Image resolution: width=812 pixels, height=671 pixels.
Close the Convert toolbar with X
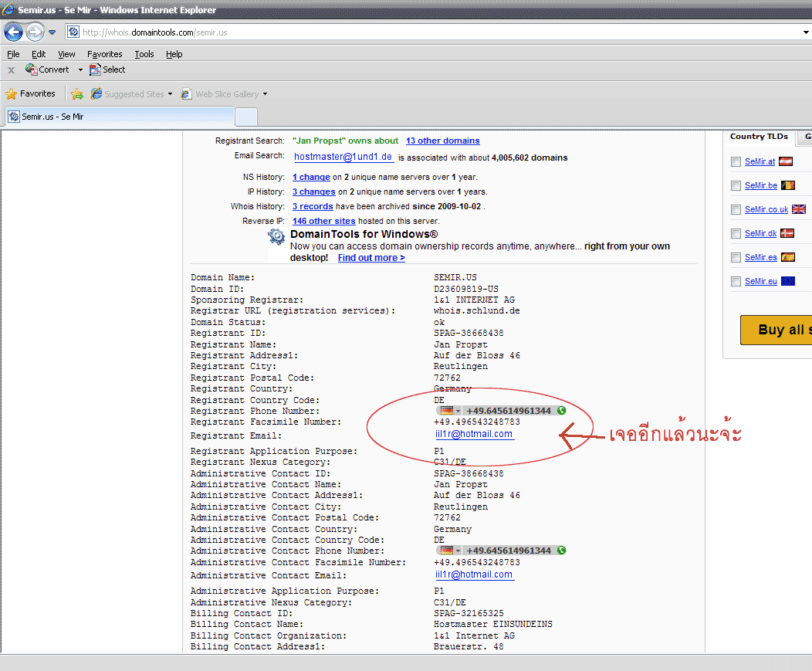pos(11,69)
